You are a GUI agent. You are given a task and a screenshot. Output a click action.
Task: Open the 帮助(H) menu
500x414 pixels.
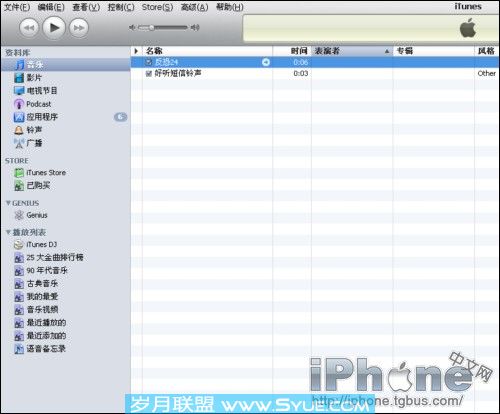point(230,7)
